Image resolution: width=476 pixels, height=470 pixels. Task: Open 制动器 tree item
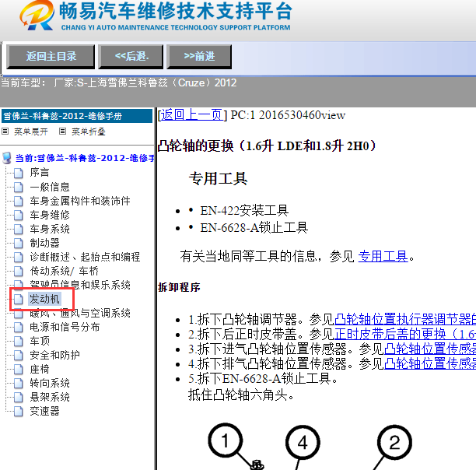(x=44, y=243)
